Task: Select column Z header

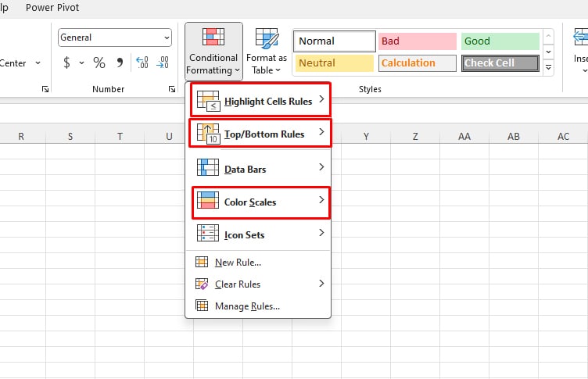Action: [415, 137]
